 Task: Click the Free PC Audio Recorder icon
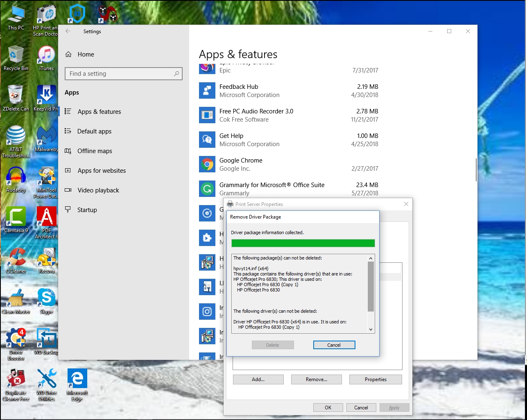(x=207, y=115)
